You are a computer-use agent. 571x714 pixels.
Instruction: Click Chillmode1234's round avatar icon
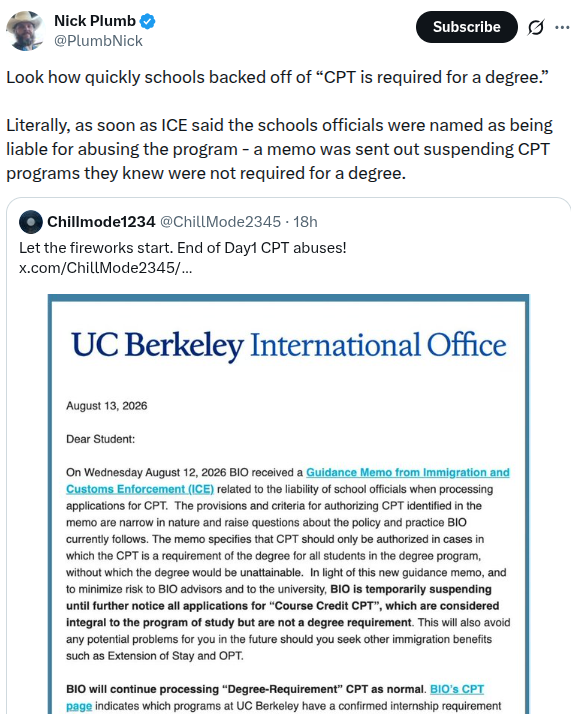[31, 222]
